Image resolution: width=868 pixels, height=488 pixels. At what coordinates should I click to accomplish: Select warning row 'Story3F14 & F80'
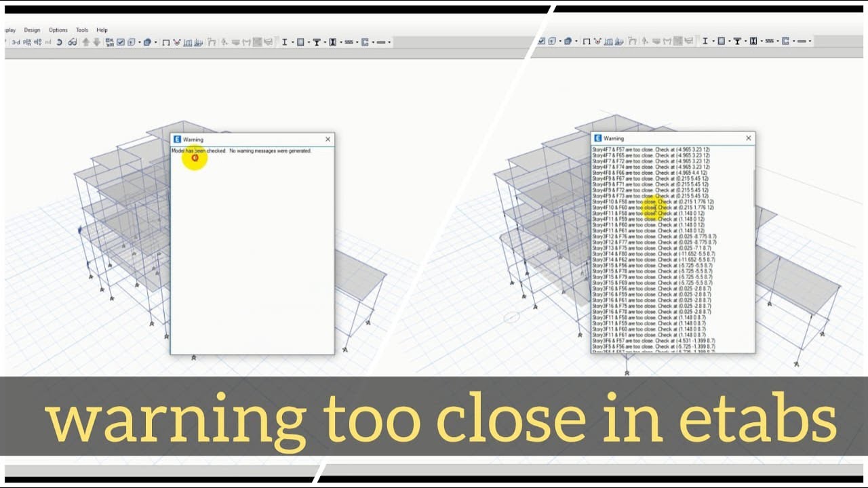pyautogui.click(x=654, y=254)
